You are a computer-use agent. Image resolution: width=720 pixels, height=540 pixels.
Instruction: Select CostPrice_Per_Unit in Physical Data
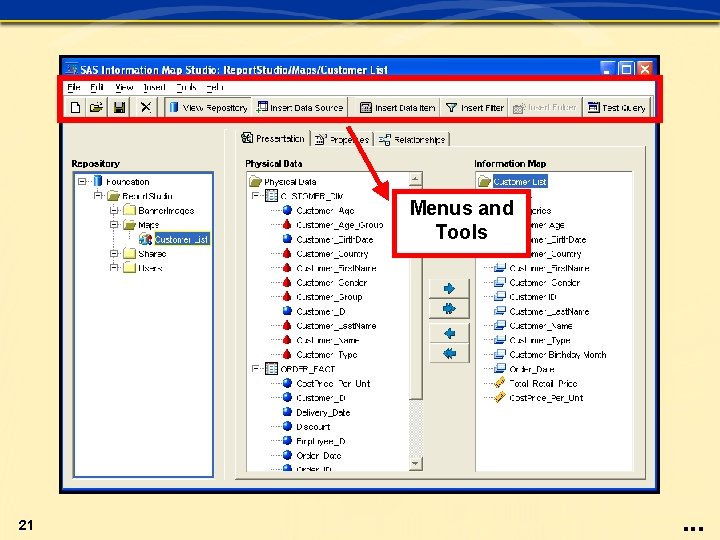click(333, 384)
